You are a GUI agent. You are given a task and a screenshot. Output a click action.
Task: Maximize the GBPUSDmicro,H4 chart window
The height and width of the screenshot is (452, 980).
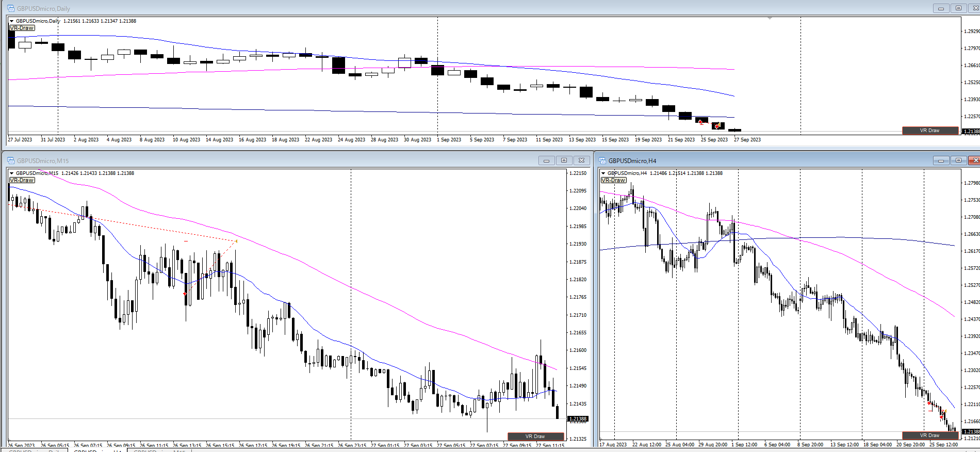[959, 160]
